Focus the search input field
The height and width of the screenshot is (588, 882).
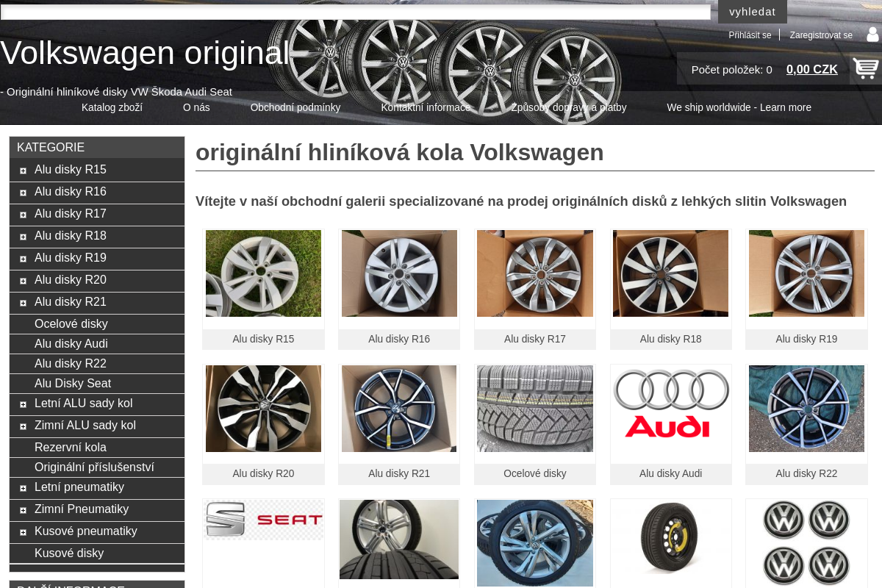tap(356, 12)
